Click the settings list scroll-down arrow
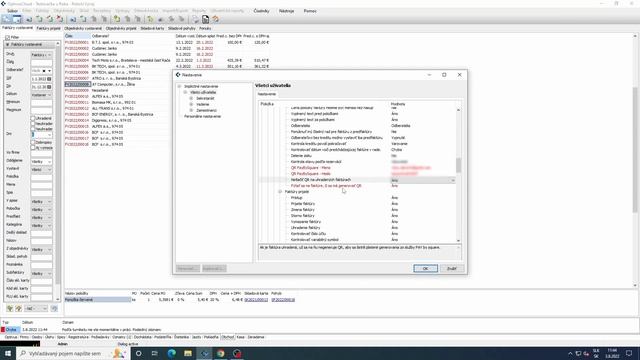 [458, 241]
